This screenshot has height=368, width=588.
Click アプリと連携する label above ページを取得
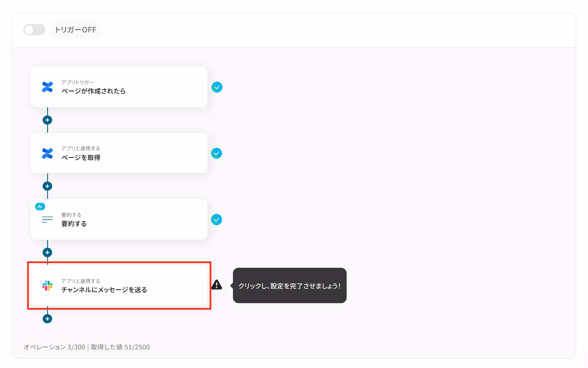pyautogui.click(x=81, y=148)
